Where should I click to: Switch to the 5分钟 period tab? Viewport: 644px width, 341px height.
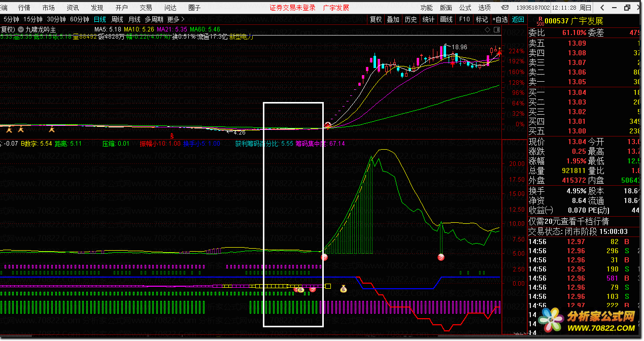[x=12, y=19]
